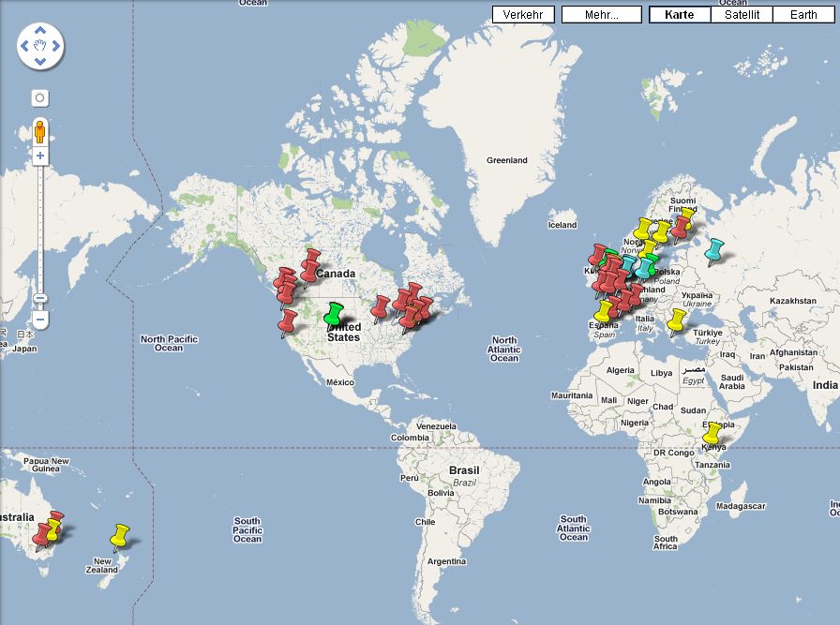Click the South Africa label
840x625 pixels.
pos(666,543)
